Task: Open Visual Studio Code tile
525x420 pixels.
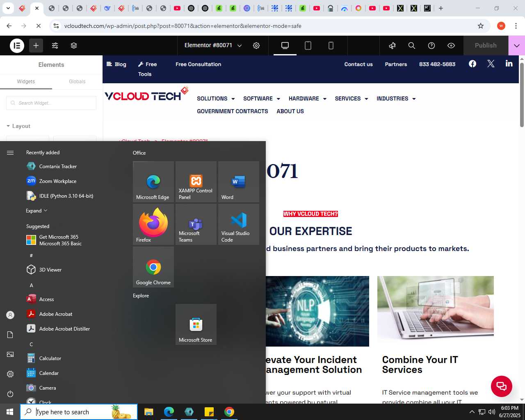Action: click(x=239, y=224)
